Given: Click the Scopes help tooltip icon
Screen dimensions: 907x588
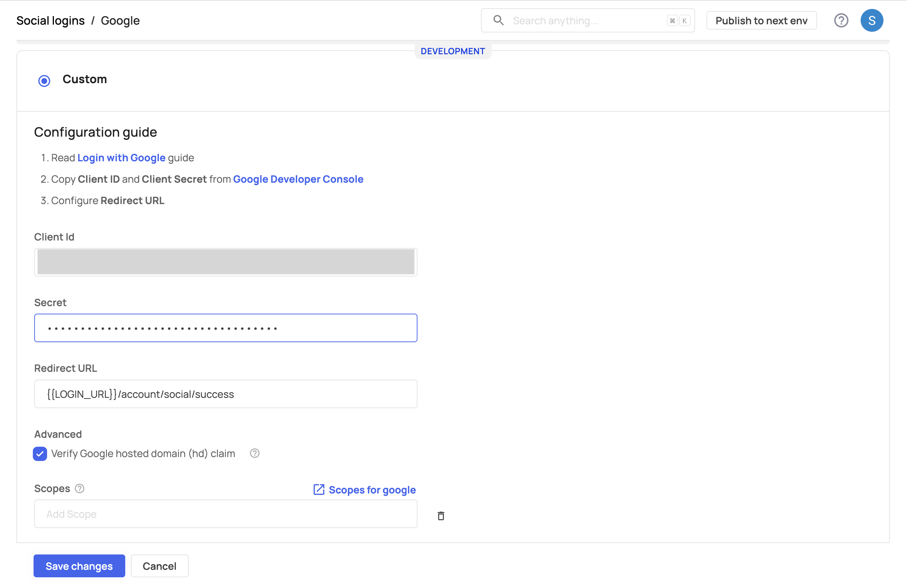Looking at the screenshot, I should click(79, 488).
